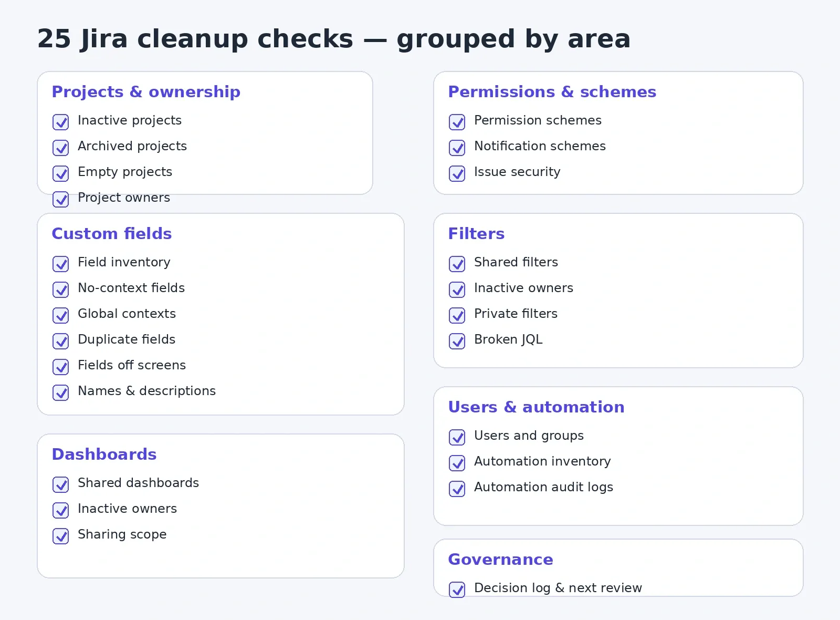This screenshot has height=620, width=840.
Task: Toggle the Permission schemes checkbox
Action: pos(457,122)
